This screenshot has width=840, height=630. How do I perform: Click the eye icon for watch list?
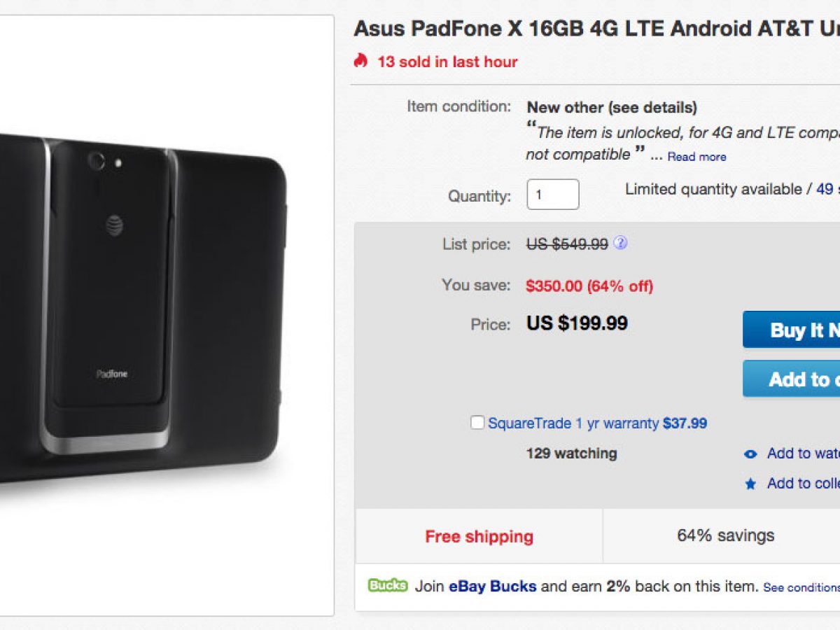(750, 454)
